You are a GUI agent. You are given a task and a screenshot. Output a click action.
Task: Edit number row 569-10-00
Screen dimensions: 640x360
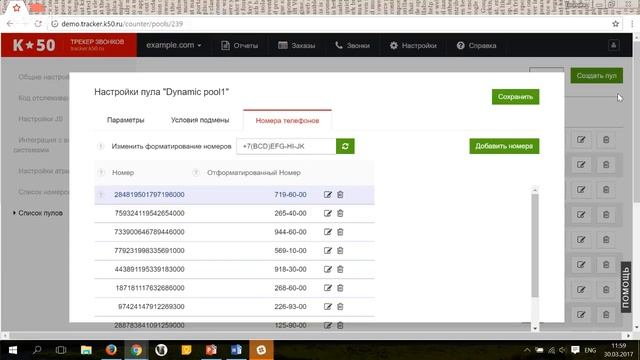coord(327,251)
